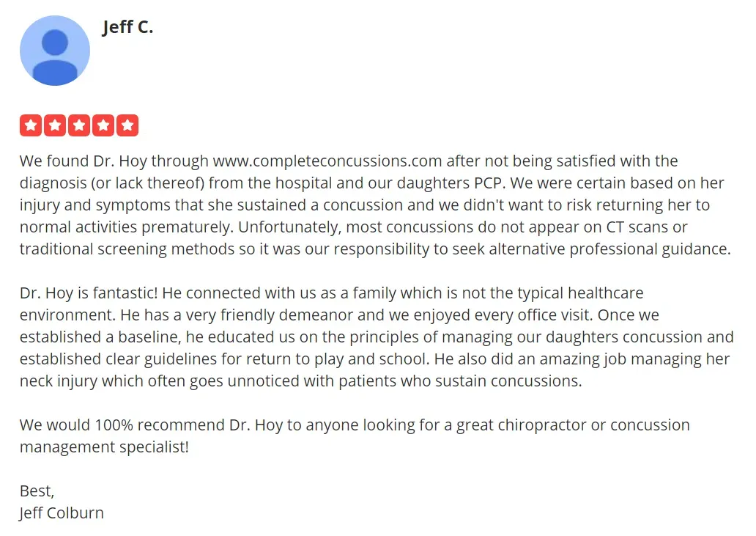This screenshot has width=756, height=536.
Task: Click the word "Unfortunately," in first paragraph
Action: [x=290, y=227]
